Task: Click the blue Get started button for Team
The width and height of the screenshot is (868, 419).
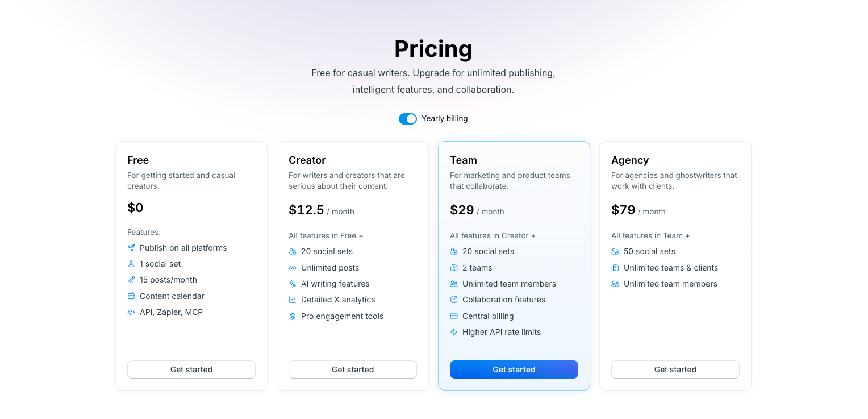Action: coord(514,370)
